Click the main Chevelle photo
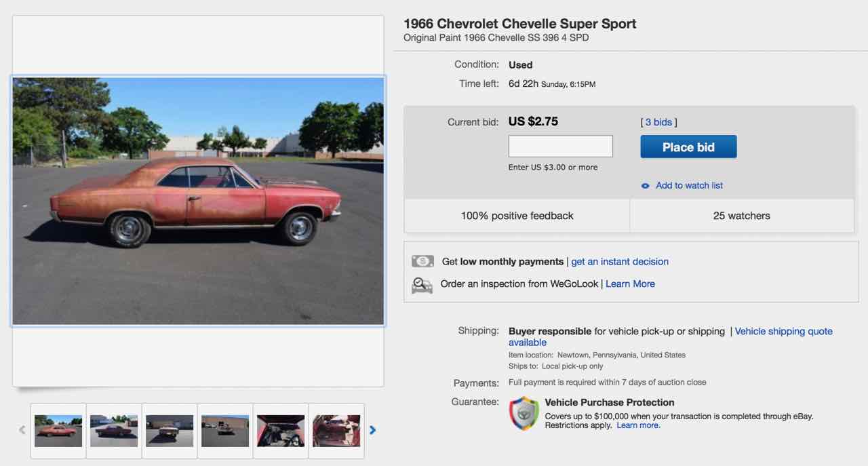This screenshot has height=466, width=868. [198, 201]
